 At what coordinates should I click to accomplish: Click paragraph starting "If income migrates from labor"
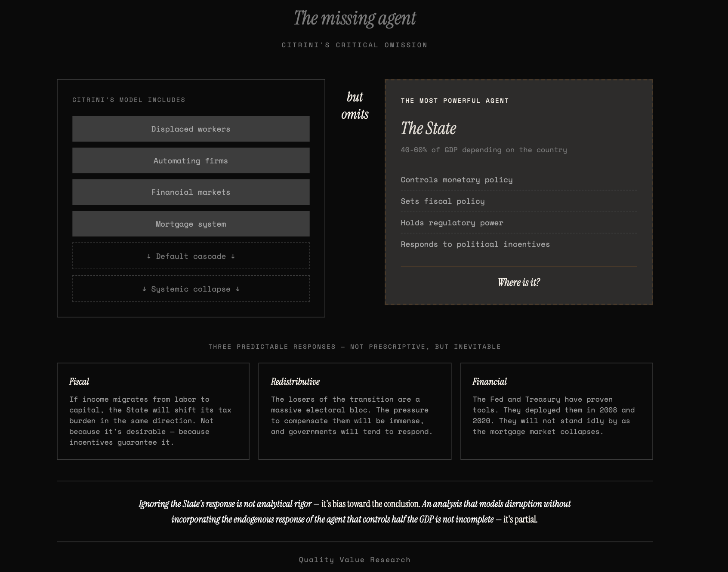[150, 421]
